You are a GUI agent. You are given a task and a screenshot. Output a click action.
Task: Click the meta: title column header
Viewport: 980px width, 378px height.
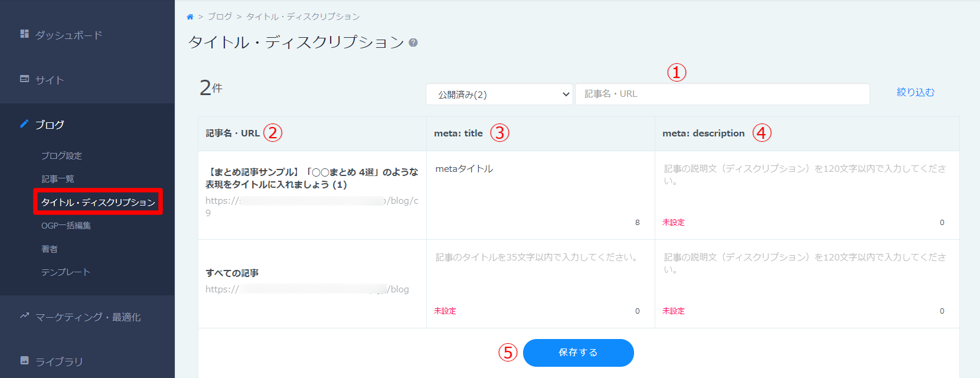(x=458, y=133)
